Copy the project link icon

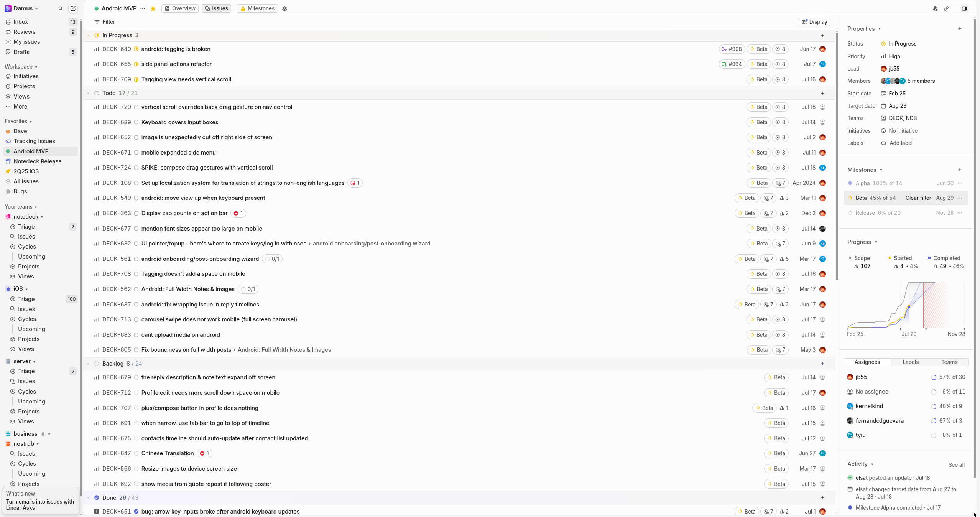[x=946, y=8]
